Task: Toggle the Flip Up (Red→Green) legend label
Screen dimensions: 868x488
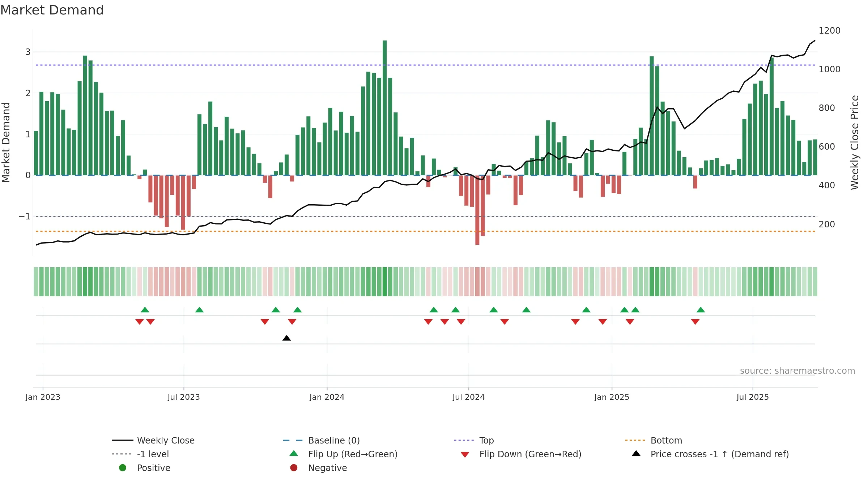Action: 353,454
